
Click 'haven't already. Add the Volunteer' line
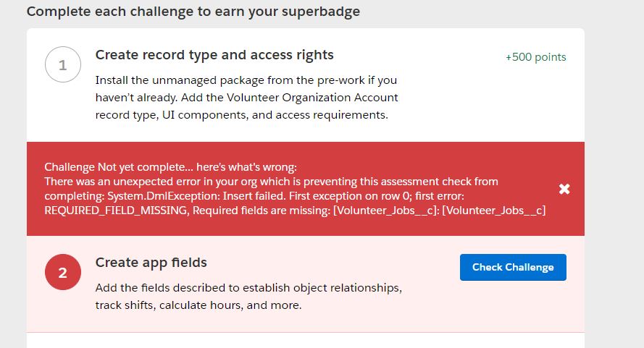(246, 98)
